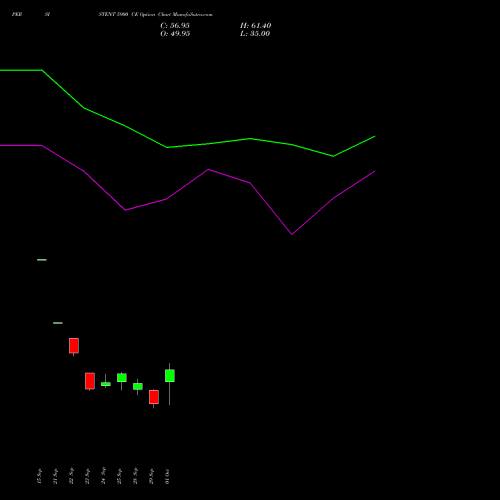
Task: Click the red candle above 22 Sep
Action: [74, 346]
